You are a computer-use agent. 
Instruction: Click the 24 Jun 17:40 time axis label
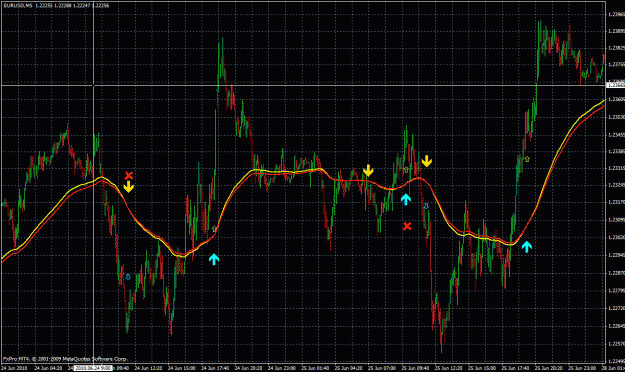[x=215, y=368]
